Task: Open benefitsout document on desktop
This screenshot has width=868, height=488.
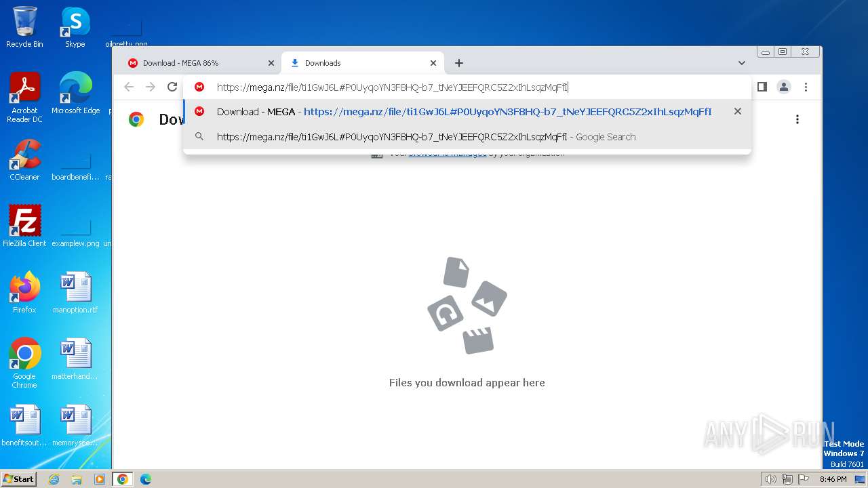Action: [x=24, y=426]
